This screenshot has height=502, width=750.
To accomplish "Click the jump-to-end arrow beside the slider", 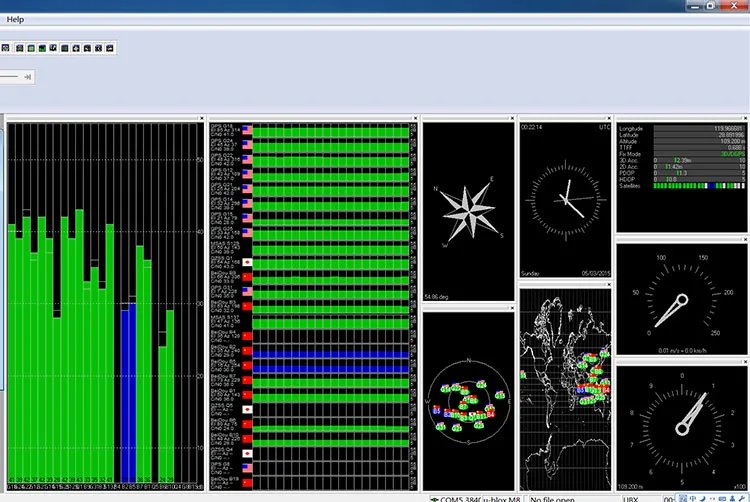I will pos(28,77).
